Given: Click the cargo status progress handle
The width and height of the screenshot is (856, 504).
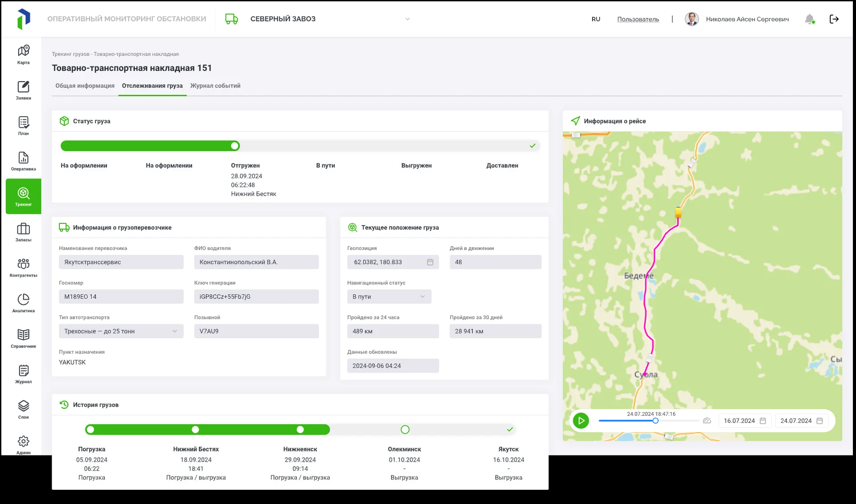Looking at the screenshot, I should pos(235,146).
